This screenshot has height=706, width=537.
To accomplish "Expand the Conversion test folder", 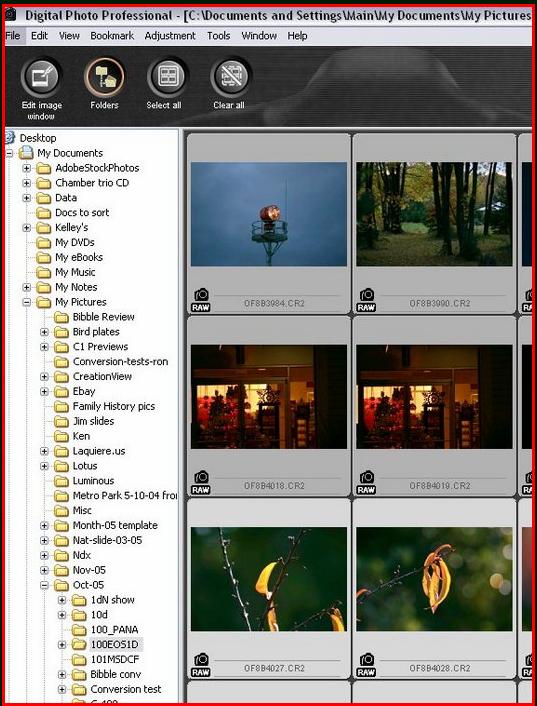I will pos(62,690).
